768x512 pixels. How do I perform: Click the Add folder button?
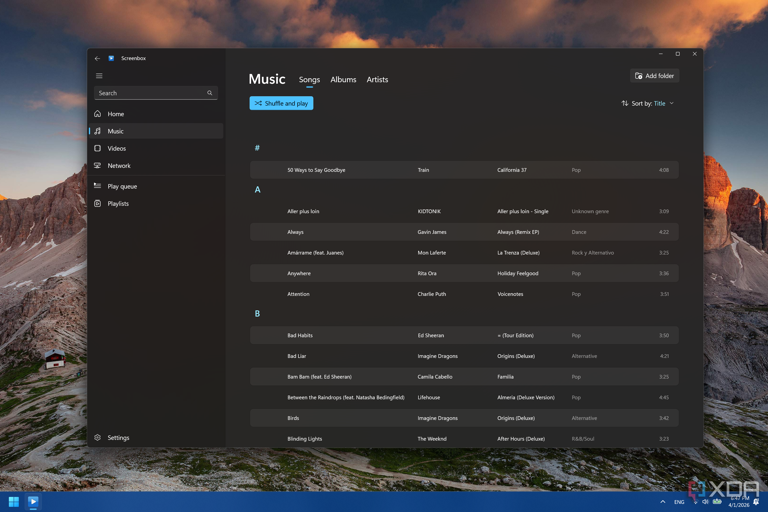[x=654, y=76]
